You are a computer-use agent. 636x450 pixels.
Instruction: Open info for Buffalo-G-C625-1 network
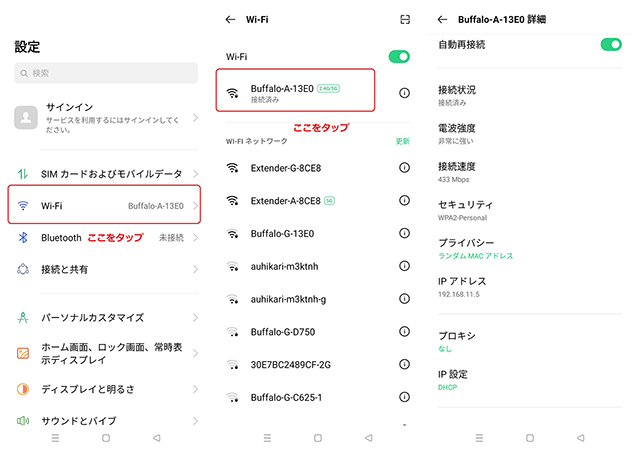(x=404, y=397)
